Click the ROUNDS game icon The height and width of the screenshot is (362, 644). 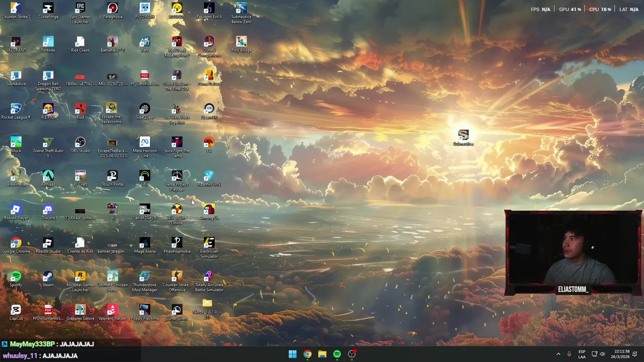[x=177, y=11]
